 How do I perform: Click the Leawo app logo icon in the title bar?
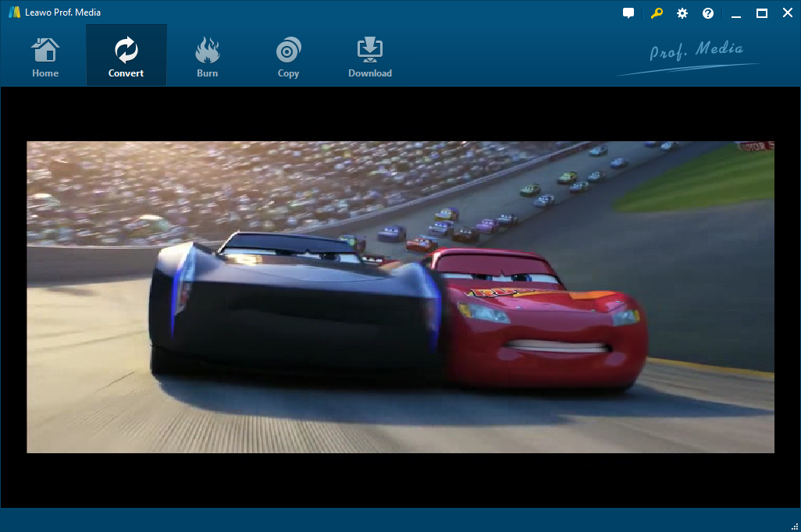tap(14, 12)
